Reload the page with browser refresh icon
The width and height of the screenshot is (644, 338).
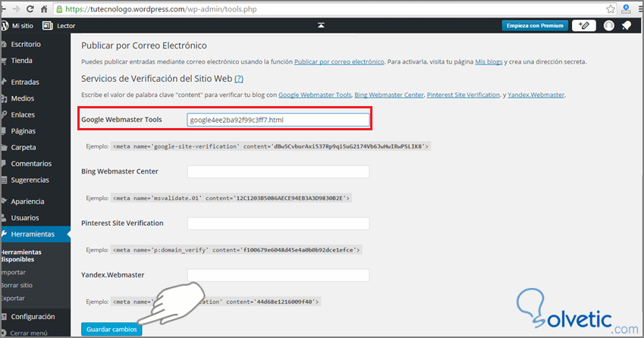[x=30, y=8]
